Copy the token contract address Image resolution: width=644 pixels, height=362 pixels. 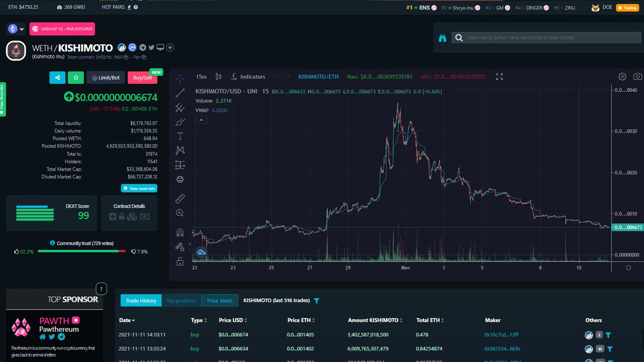(x=126, y=57)
